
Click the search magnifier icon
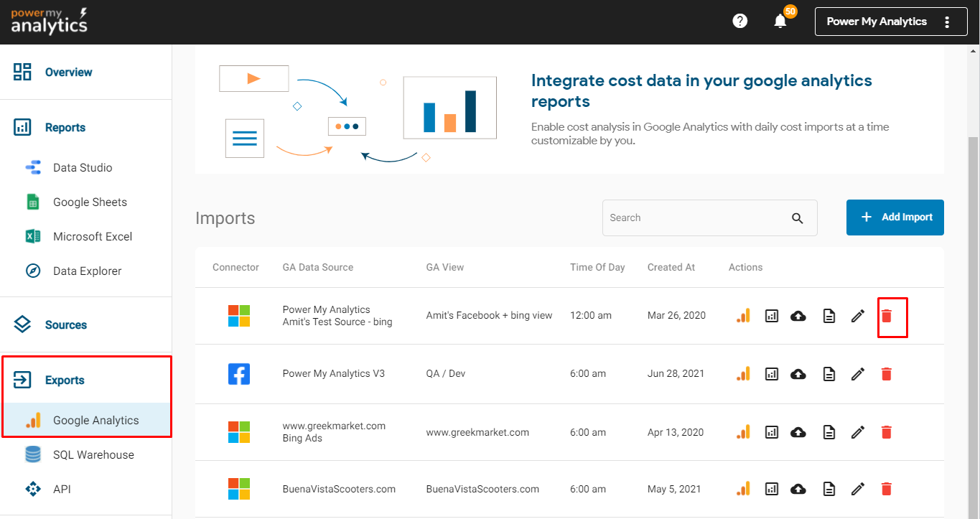pos(797,218)
